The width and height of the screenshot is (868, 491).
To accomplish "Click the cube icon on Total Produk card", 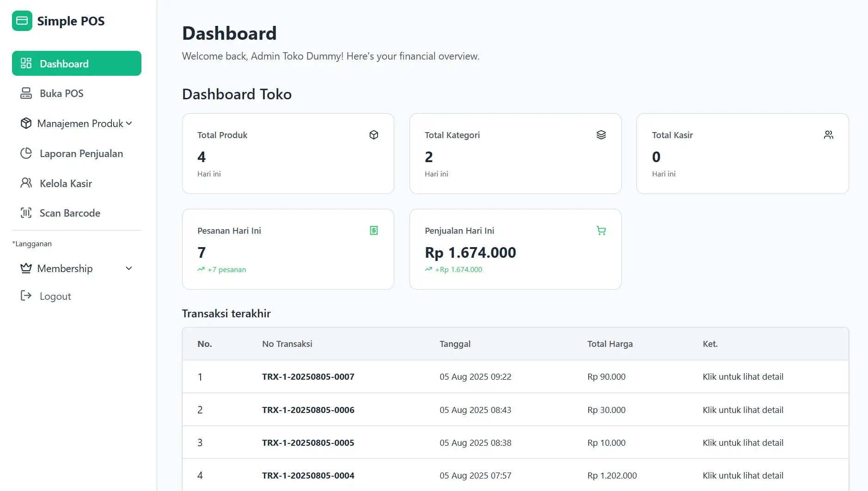I will click(374, 135).
